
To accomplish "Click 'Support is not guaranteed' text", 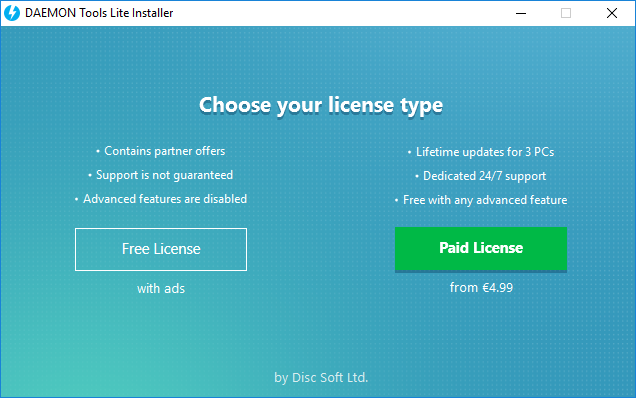I will click(164, 175).
